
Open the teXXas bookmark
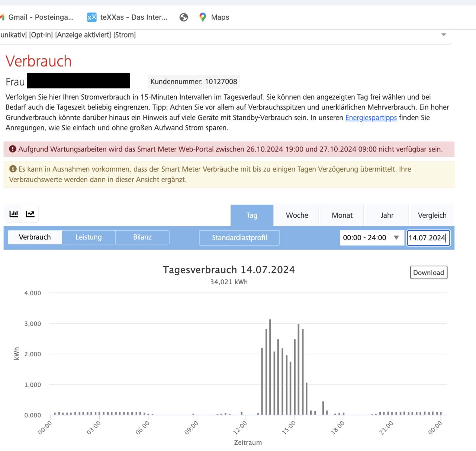[127, 17]
